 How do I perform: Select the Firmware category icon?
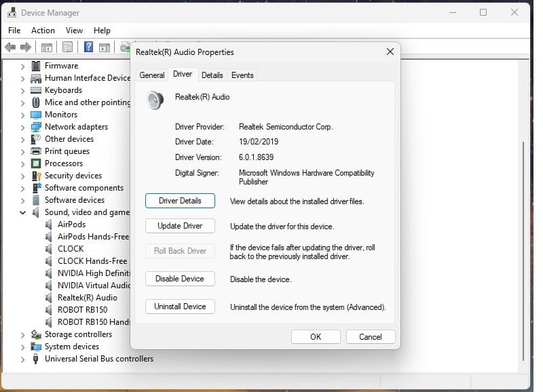[36, 65]
